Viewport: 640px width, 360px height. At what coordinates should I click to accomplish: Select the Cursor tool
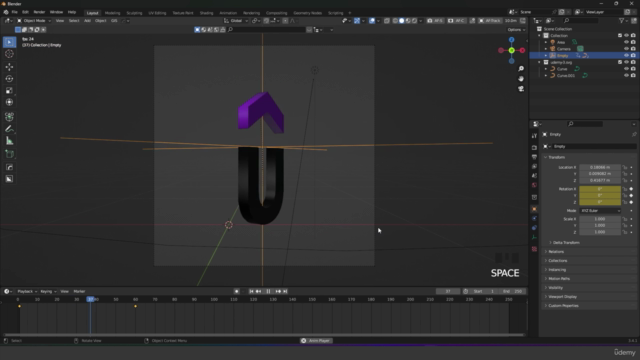[x=9, y=54]
